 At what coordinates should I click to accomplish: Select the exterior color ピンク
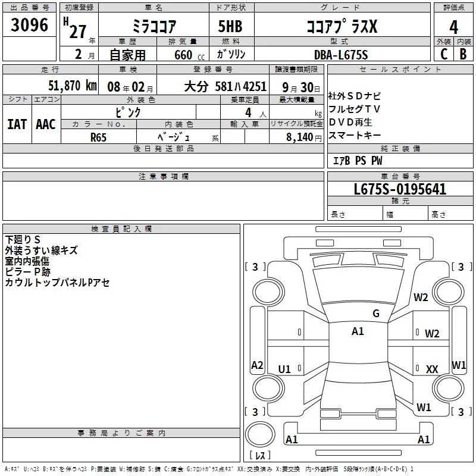[x=128, y=112]
